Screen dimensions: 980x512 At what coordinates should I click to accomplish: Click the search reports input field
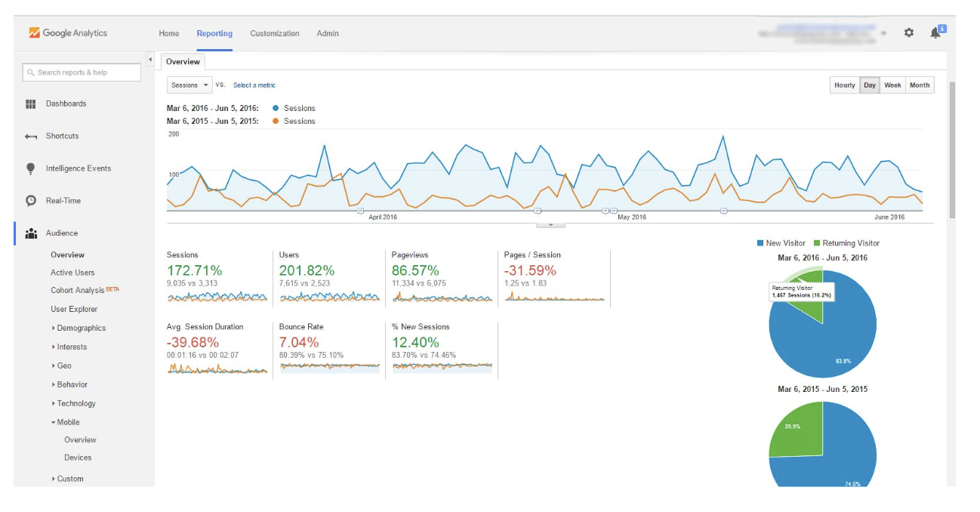point(81,72)
